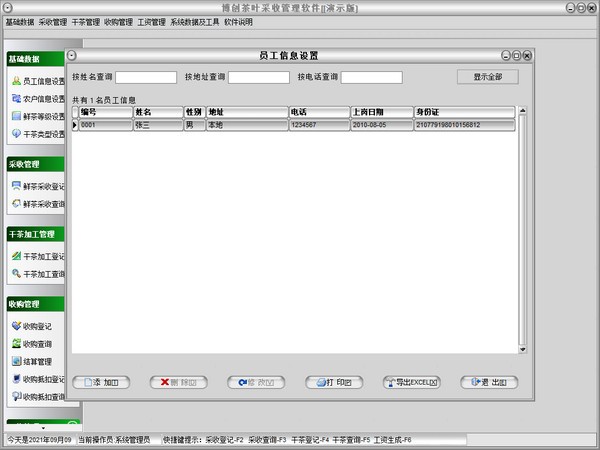Open the 系统数据及工具 menu
This screenshot has width=600, height=450.
pyautogui.click(x=193, y=22)
